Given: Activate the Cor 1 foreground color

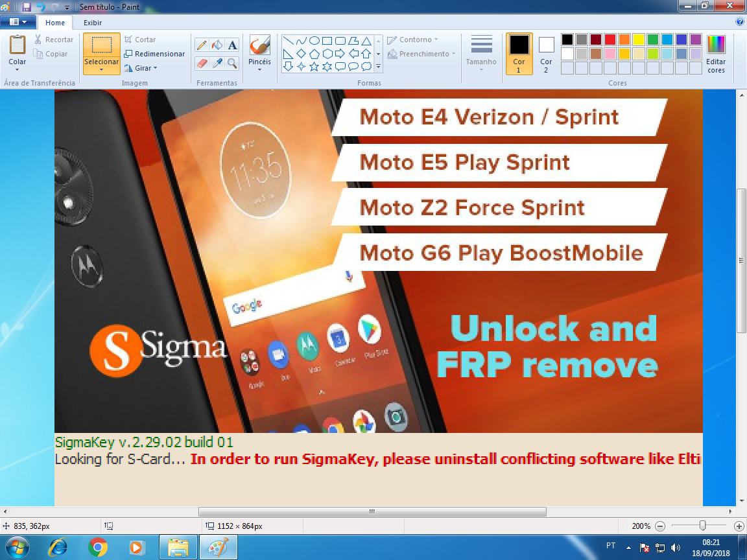Looking at the screenshot, I should [519, 54].
